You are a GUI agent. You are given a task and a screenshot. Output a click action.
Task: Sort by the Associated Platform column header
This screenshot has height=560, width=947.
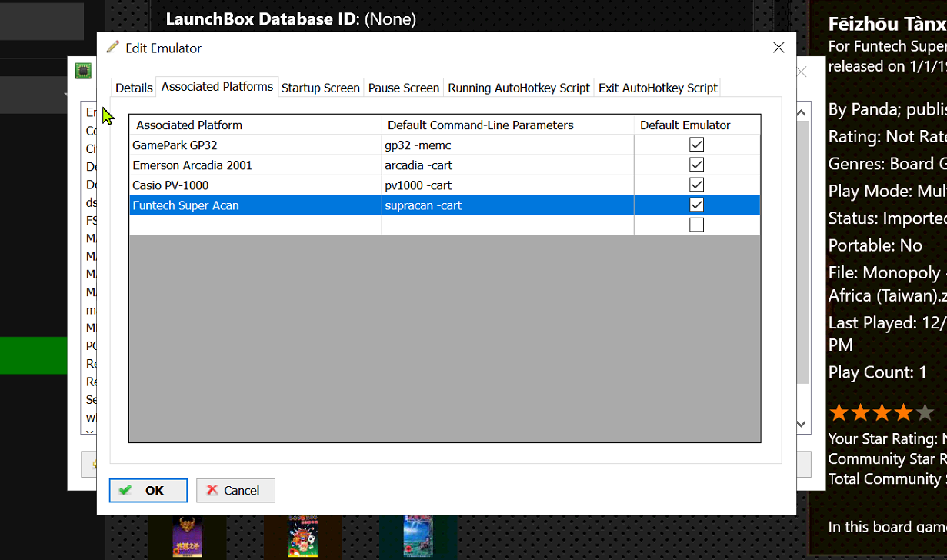click(255, 125)
